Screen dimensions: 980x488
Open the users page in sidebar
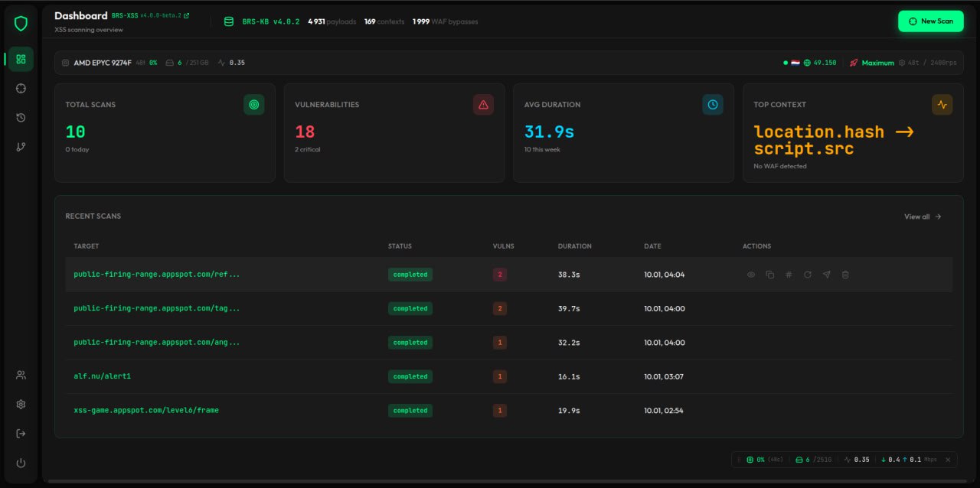point(21,375)
